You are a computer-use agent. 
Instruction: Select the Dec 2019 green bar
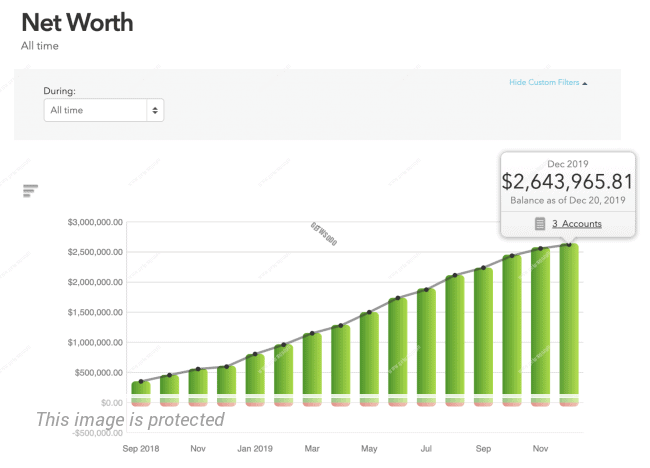click(569, 318)
